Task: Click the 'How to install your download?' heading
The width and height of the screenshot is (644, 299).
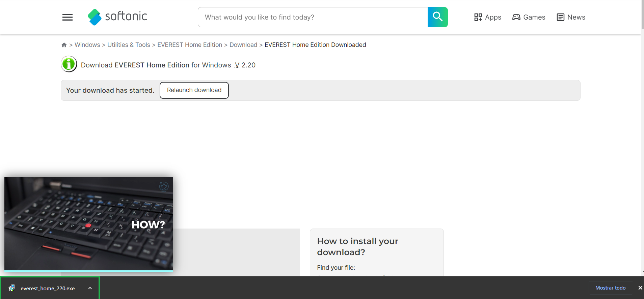Action: click(x=358, y=246)
